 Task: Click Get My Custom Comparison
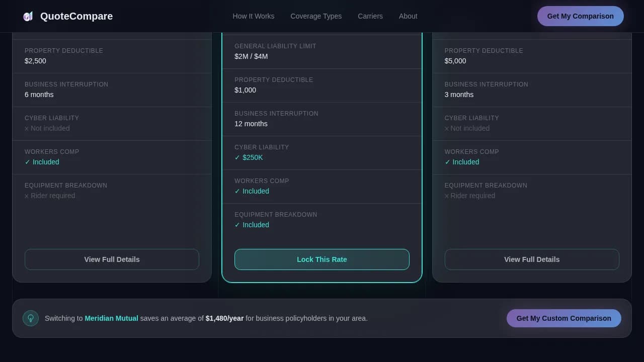pos(563,318)
